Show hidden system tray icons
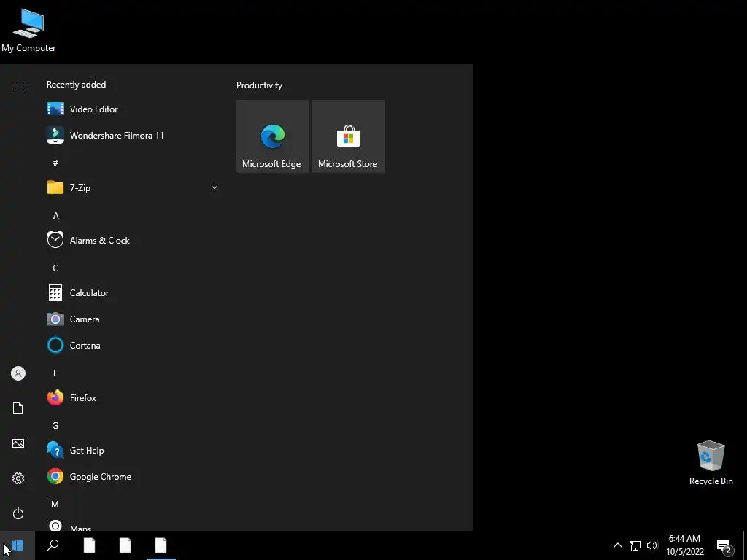Screen dimensions: 747x560 [617, 545]
